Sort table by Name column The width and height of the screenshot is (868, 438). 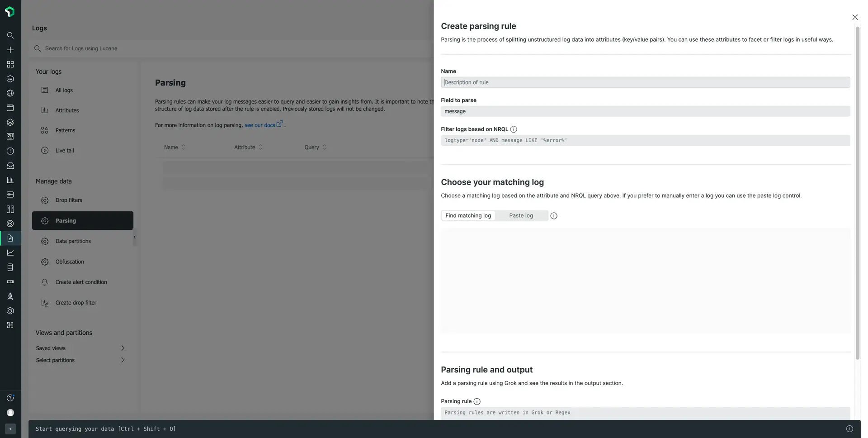(x=175, y=147)
